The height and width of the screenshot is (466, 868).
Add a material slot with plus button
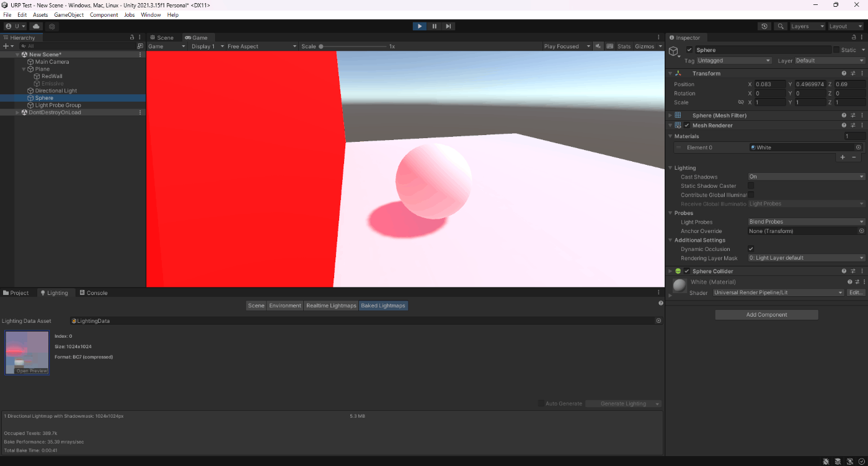tap(843, 157)
